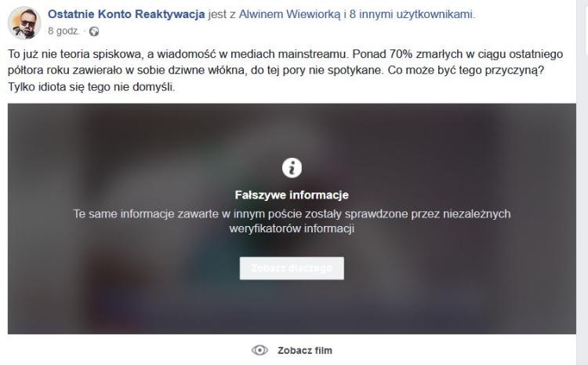This screenshot has height=365, width=588.
Task: Click the sentence 'Tylko idiota się tego nie domyśli'
Action: tap(92, 87)
